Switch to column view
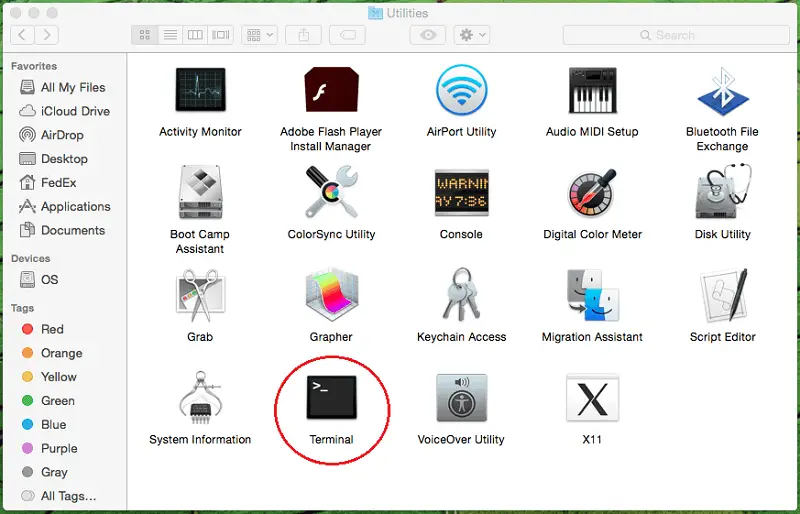This screenshot has width=800, height=514. (195, 35)
